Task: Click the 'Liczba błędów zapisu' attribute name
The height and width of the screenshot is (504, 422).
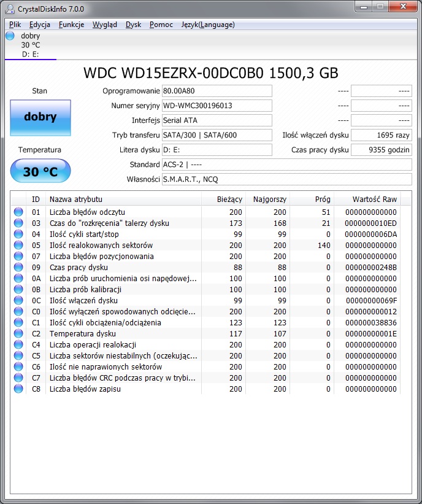Action: pos(85,389)
